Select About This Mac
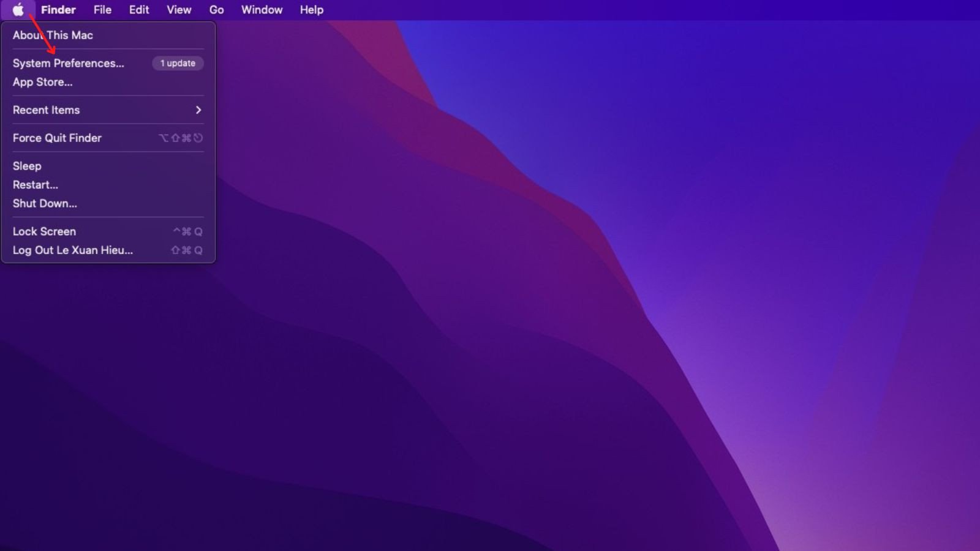This screenshot has height=551, width=980. click(x=53, y=36)
